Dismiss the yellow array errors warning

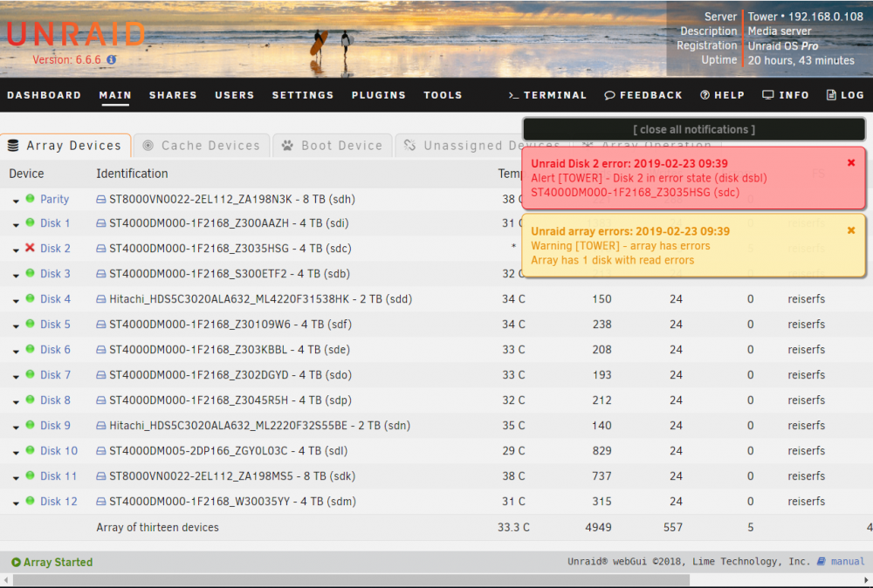tap(850, 230)
